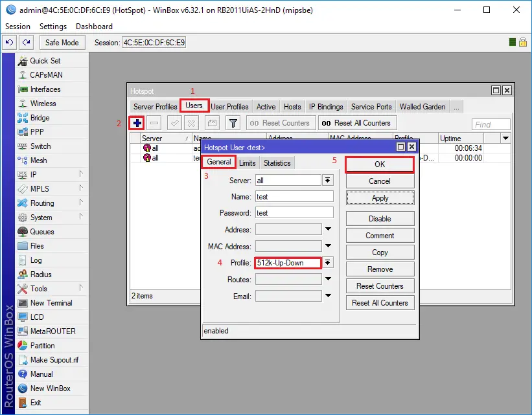This screenshot has width=532, height=415.
Task: Expand the Routes field arrow
Action: point(328,279)
